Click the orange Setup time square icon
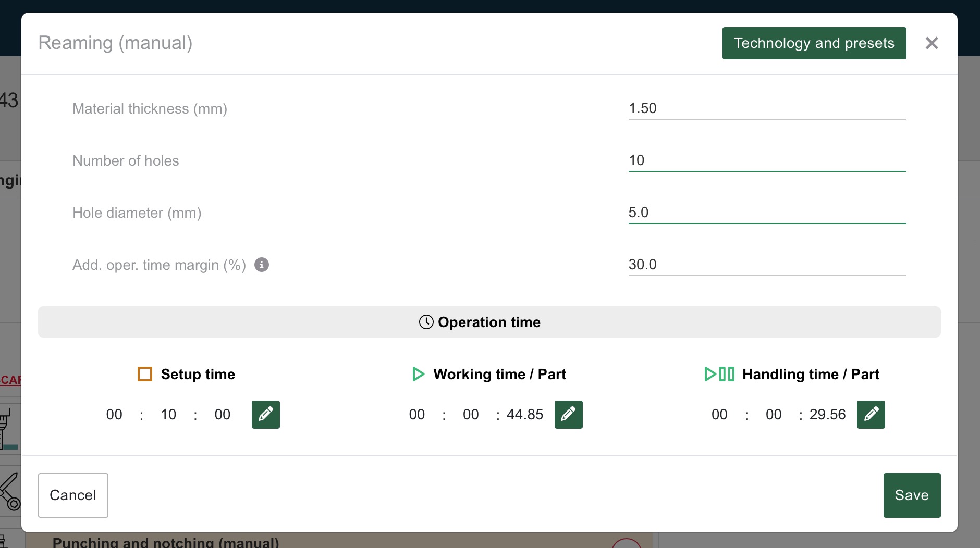 coord(145,374)
